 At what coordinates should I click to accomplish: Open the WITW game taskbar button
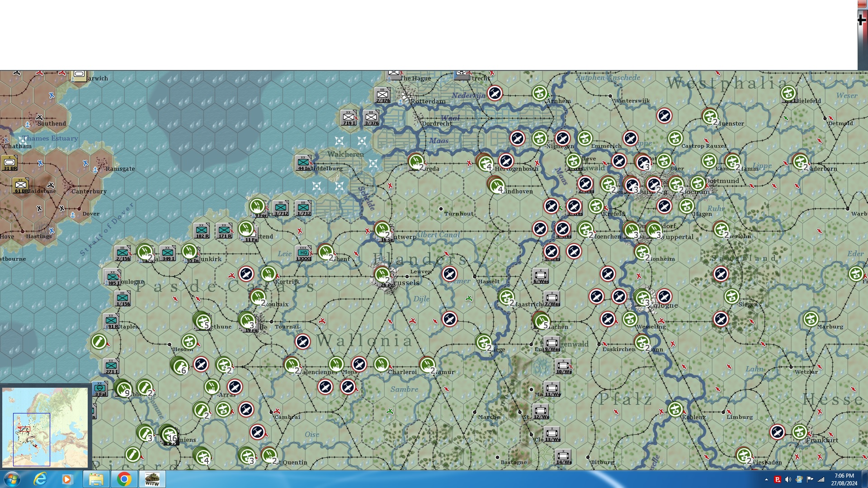click(x=152, y=479)
